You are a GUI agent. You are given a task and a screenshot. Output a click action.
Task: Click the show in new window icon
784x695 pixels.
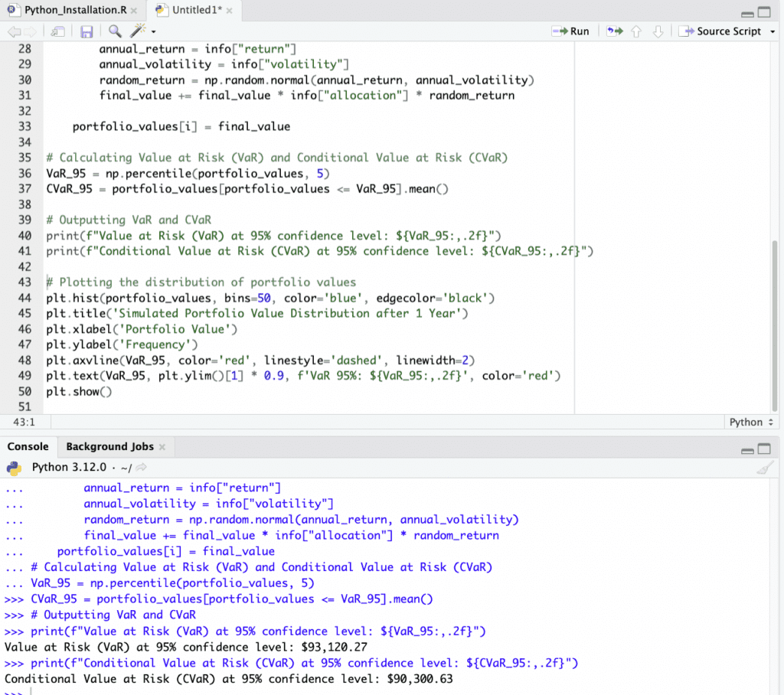[x=57, y=31]
